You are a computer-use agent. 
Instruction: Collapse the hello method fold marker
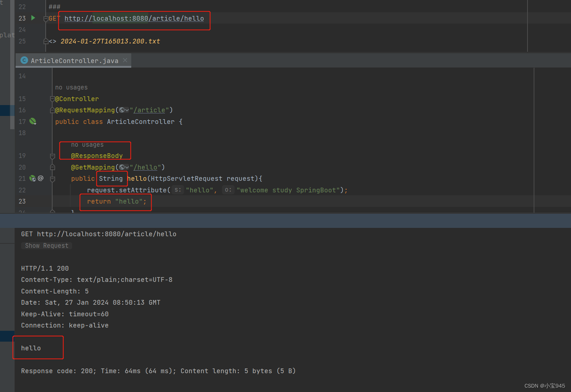[52, 179]
